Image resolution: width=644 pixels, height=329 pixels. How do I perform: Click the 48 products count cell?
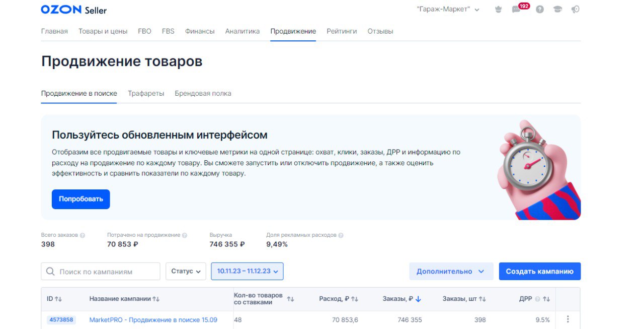(238, 320)
